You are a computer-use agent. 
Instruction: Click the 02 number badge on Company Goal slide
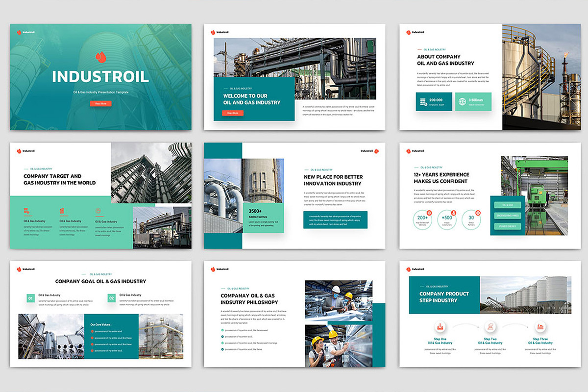111,298
